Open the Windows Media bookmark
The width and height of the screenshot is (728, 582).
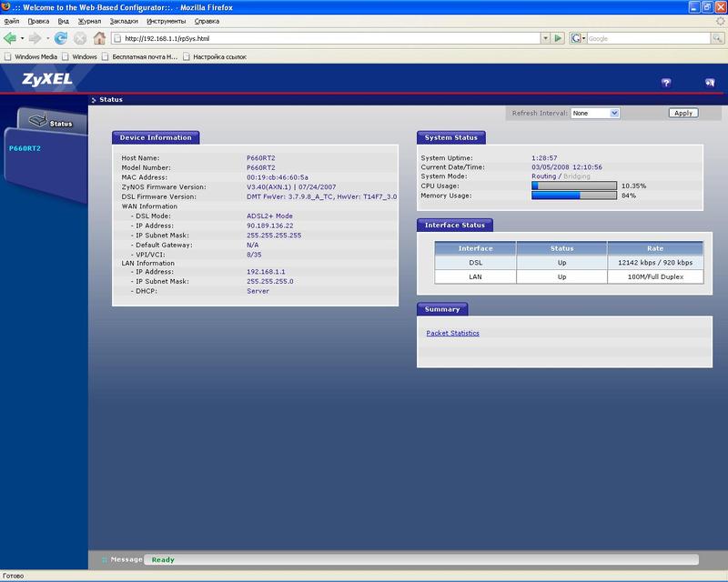[31, 56]
